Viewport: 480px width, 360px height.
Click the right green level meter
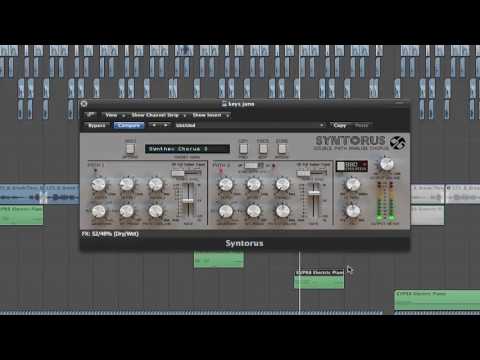[391, 201]
